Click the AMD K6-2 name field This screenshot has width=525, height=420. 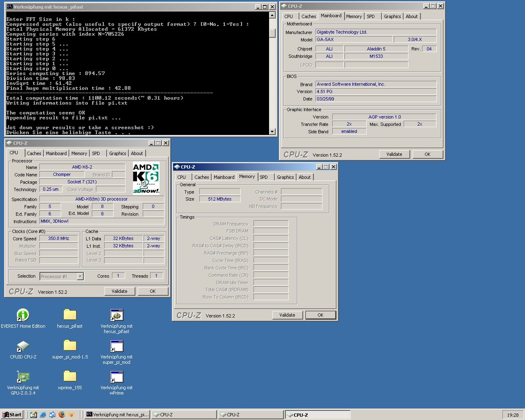82,167
